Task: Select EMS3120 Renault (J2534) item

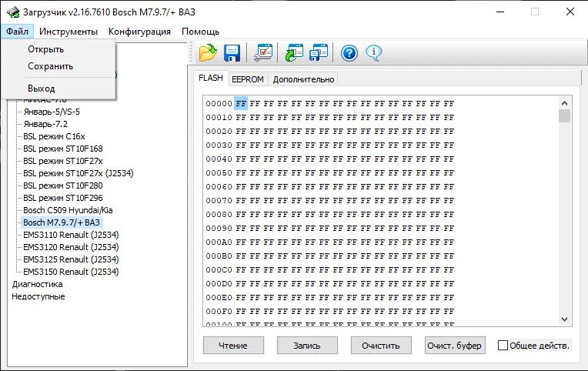Action: click(x=71, y=247)
